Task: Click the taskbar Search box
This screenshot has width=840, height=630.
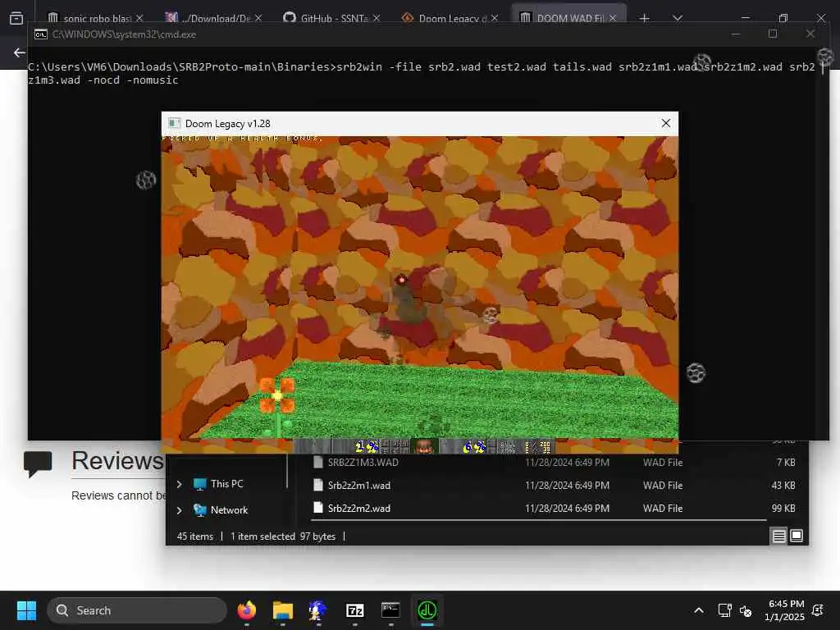Action: point(137,610)
